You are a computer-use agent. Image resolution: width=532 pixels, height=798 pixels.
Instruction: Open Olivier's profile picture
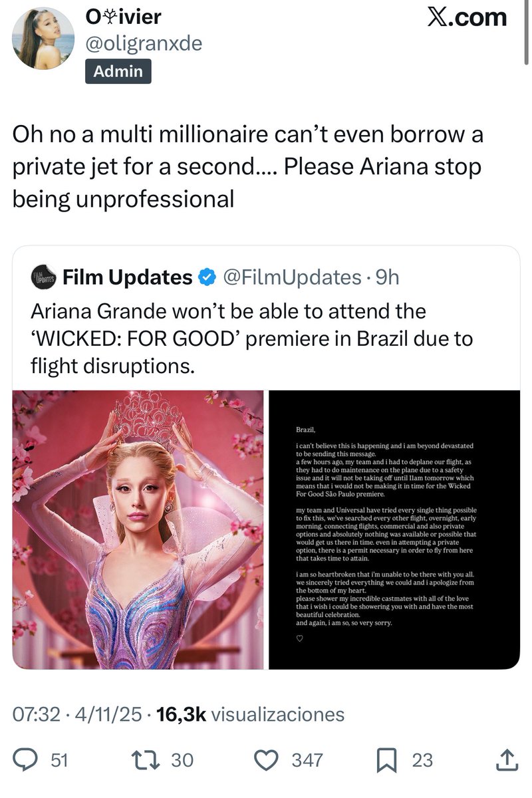coord(44,38)
